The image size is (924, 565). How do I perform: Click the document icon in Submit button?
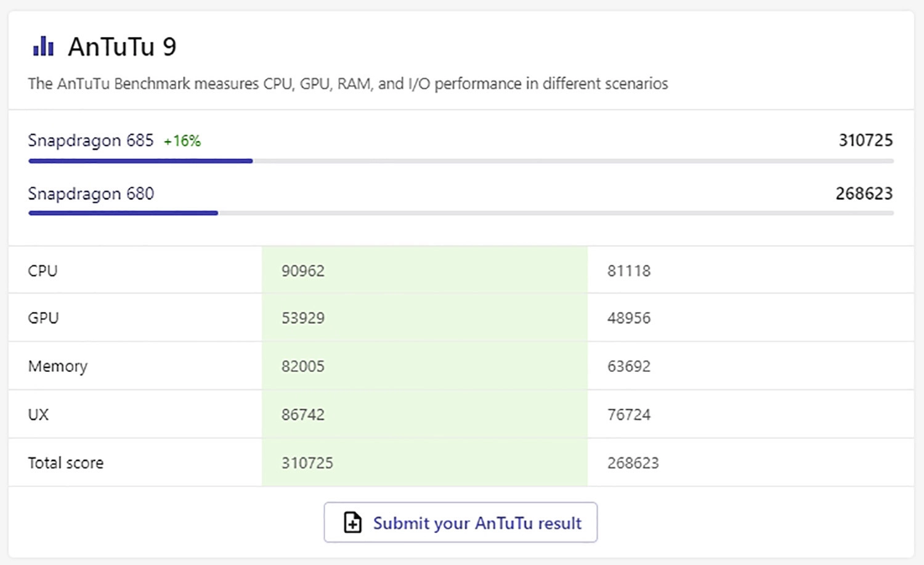tap(352, 523)
